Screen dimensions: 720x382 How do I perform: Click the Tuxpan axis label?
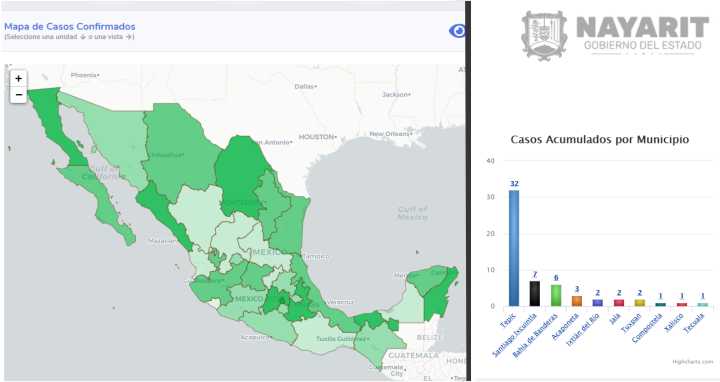[631, 323]
